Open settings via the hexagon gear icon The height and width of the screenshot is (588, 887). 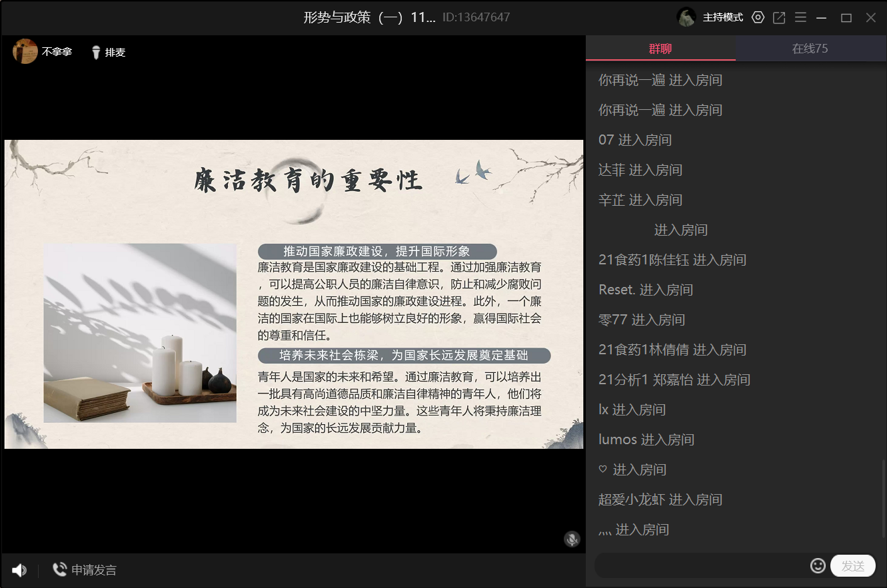(x=758, y=17)
